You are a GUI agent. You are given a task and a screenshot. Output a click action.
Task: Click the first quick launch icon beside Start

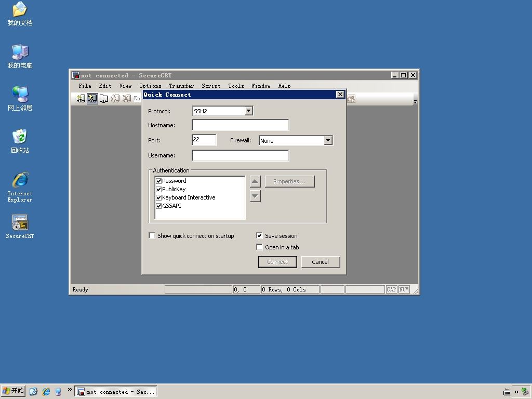pos(33,392)
